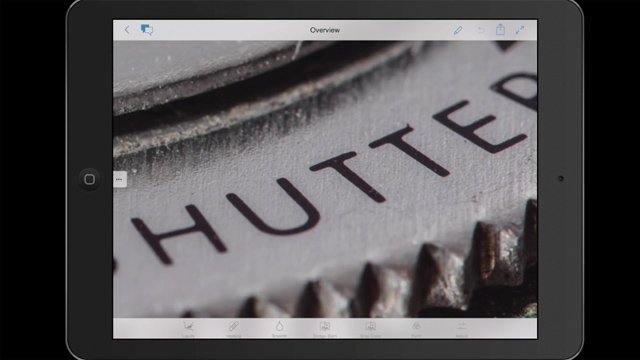
Task: Select the Healing bandage tool
Action: click(x=233, y=329)
